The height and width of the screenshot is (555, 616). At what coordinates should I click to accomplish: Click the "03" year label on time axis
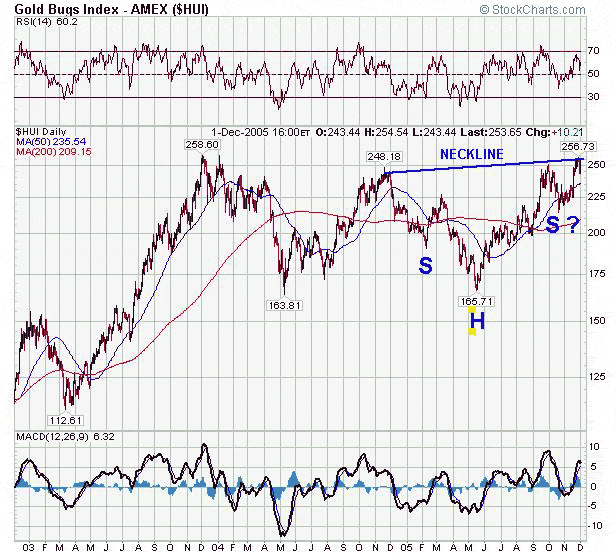click(x=28, y=547)
